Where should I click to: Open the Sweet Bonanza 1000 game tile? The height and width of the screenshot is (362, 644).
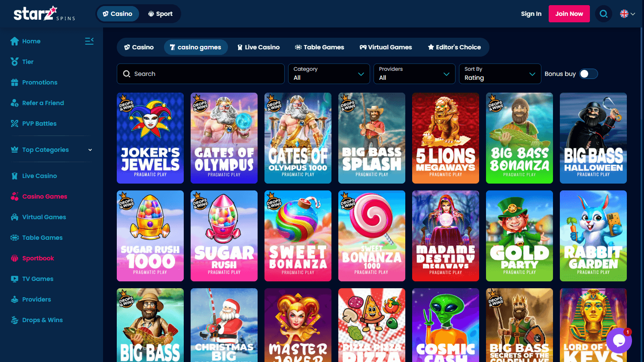(372, 236)
